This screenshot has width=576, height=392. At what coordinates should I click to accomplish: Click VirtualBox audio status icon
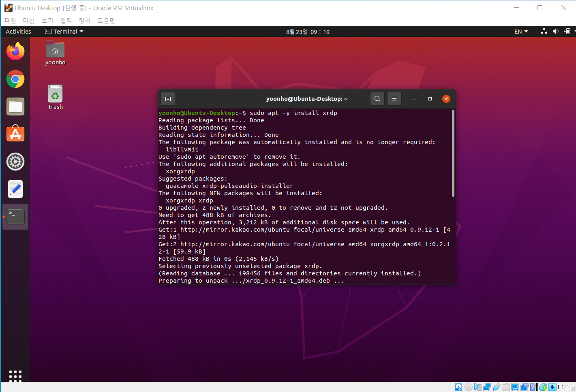pyautogui.click(x=478, y=387)
